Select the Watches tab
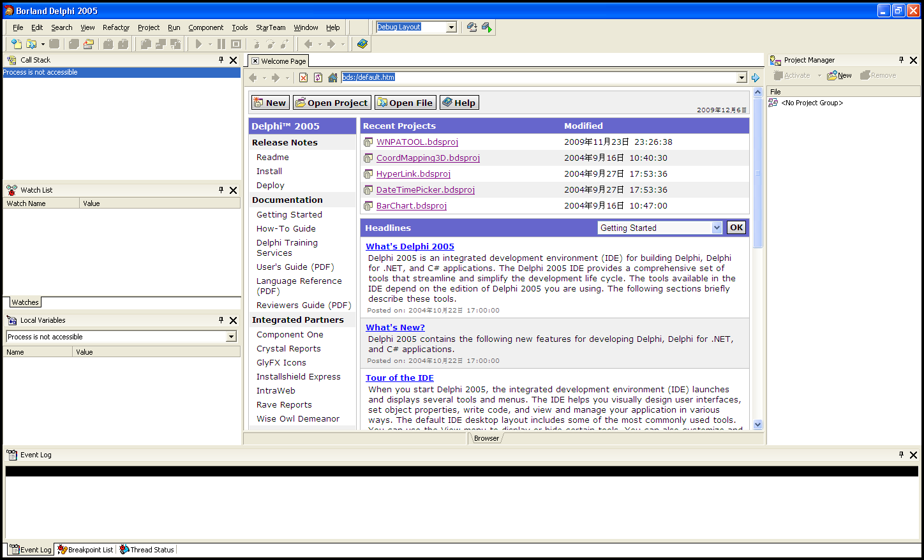This screenshot has width=924, height=560. [x=26, y=302]
